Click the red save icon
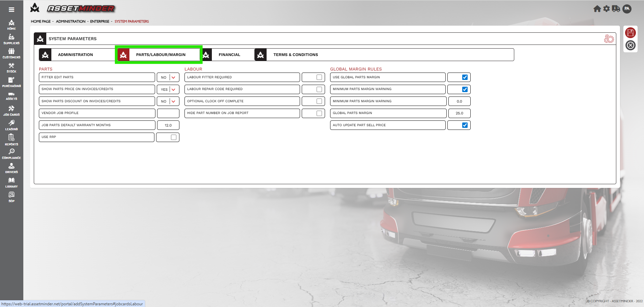The image size is (644, 307). (x=630, y=33)
